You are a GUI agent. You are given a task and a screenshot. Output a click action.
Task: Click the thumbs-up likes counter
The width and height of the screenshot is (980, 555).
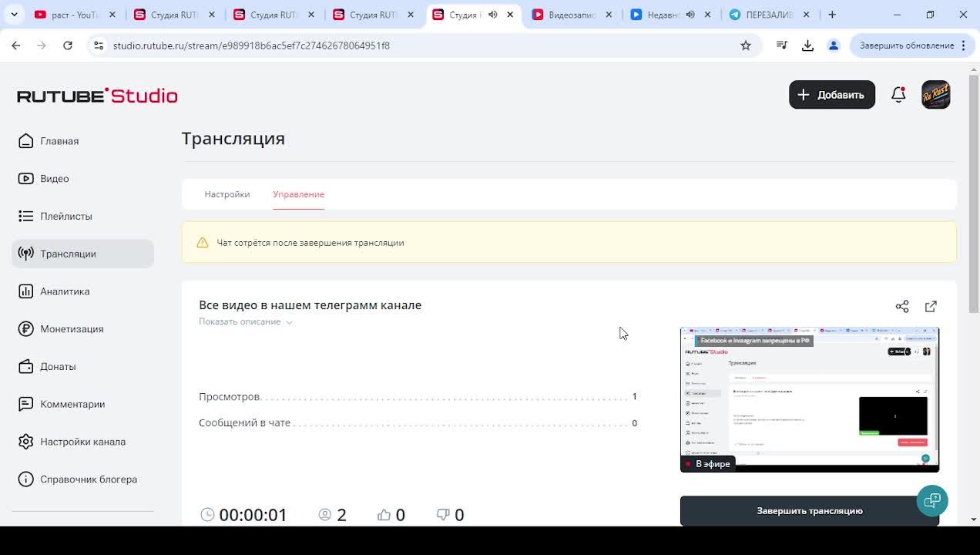click(391, 515)
